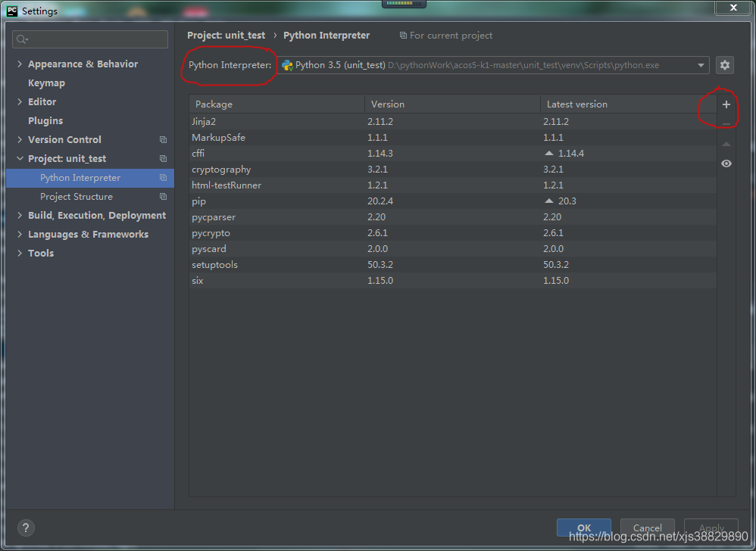The width and height of the screenshot is (756, 551).
Task: Click the minus icon to uninstall a package
Action: click(726, 124)
